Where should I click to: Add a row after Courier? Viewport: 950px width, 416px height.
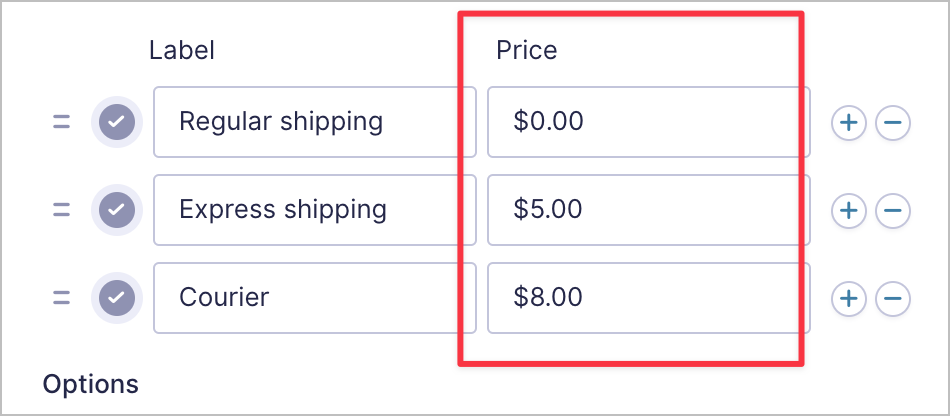[848, 298]
